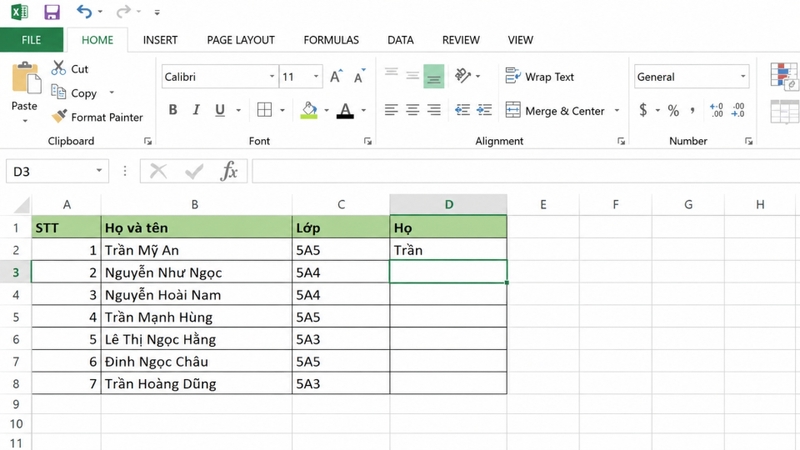Click the Redo arrow icon
This screenshot has height=450, width=800.
click(122, 11)
